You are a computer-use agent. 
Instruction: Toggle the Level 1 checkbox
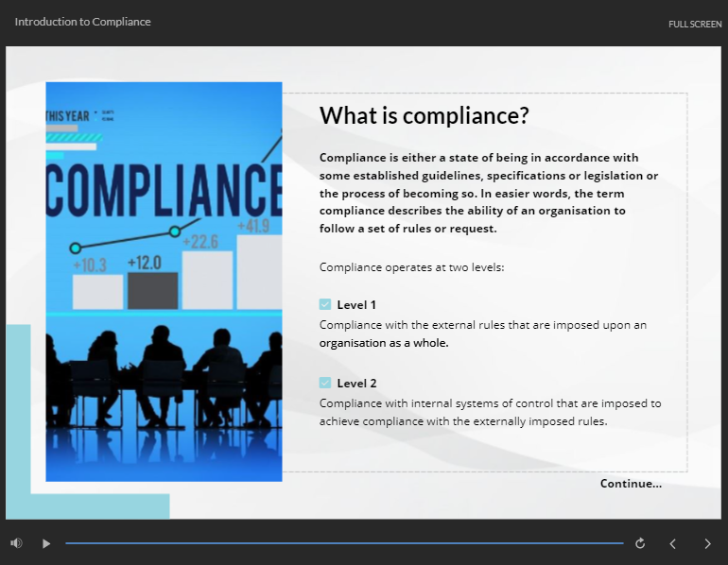(325, 304)
